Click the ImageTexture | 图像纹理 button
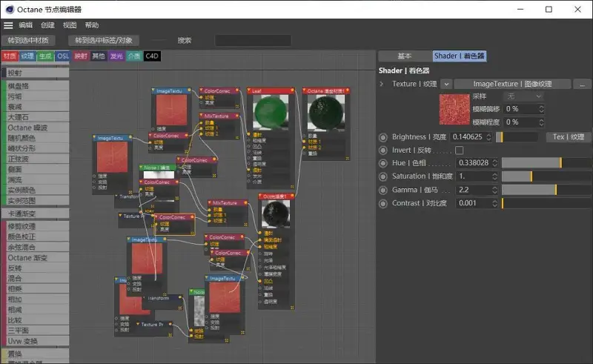The width and height of the screenshot is (593, 364). point(512,84)
